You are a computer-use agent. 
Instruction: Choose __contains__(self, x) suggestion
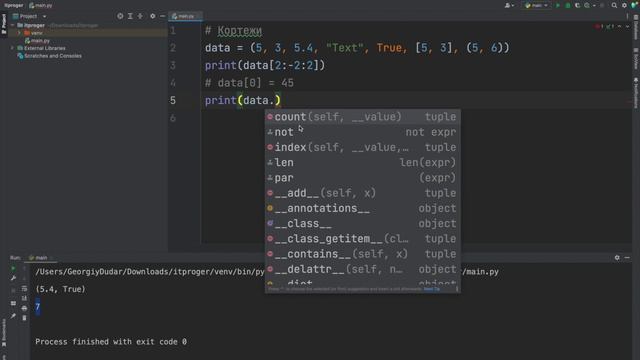[362, 254]
